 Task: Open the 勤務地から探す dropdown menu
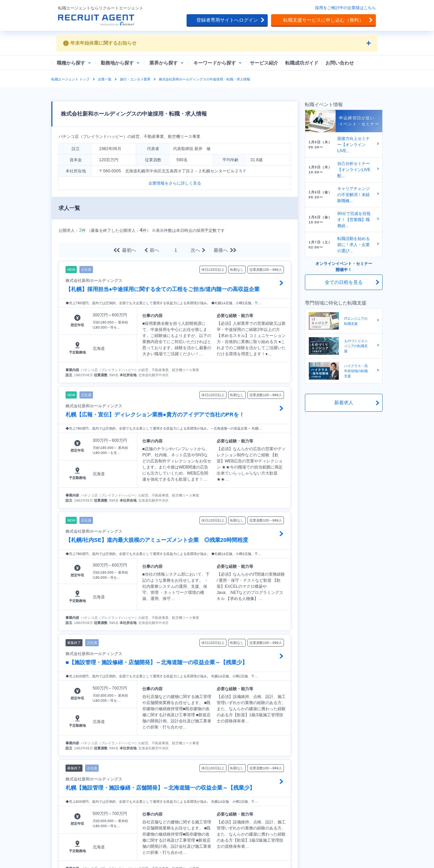120,63
